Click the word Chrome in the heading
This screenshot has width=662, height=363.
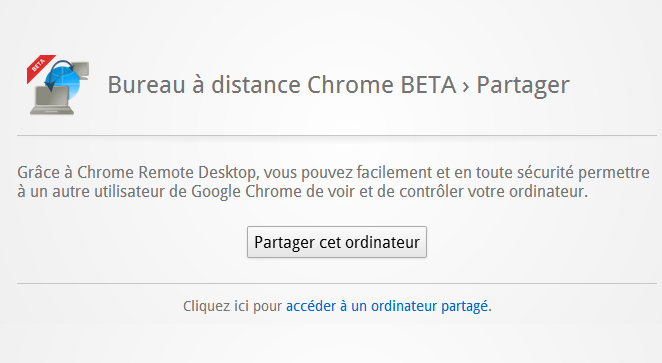click(350, 85)
